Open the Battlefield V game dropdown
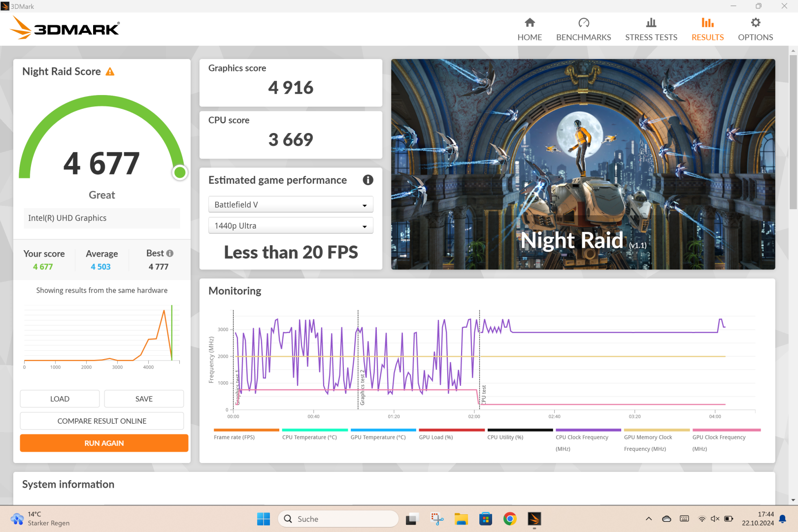 (x=291, y=204)
